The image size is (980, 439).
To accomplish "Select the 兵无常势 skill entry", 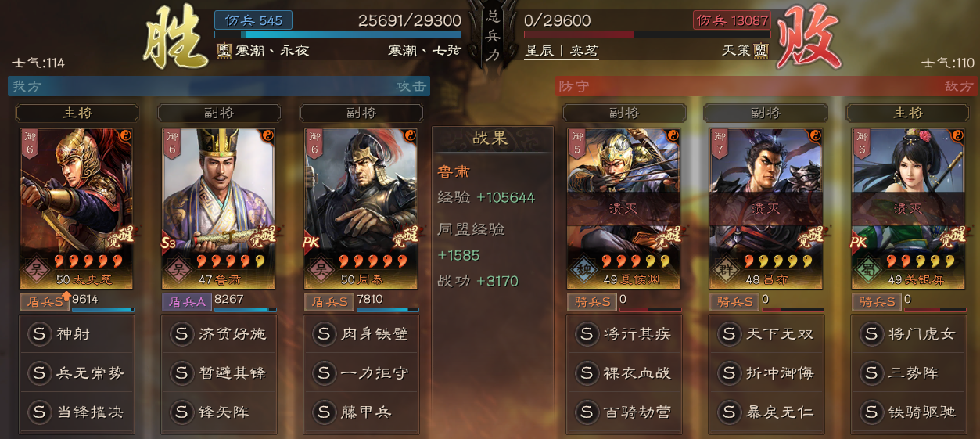I will (77, 373).
